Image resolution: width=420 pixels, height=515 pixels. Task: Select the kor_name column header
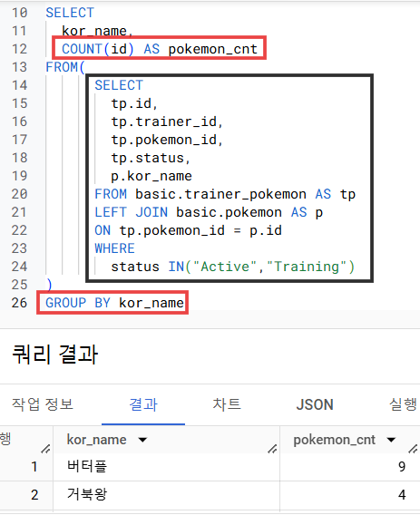point(97,440)
